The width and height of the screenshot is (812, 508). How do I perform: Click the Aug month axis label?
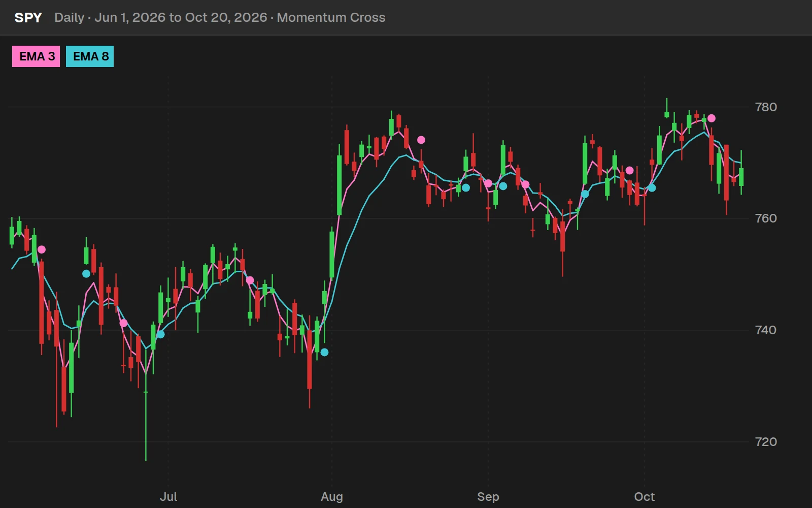click(x=332, y=497)
